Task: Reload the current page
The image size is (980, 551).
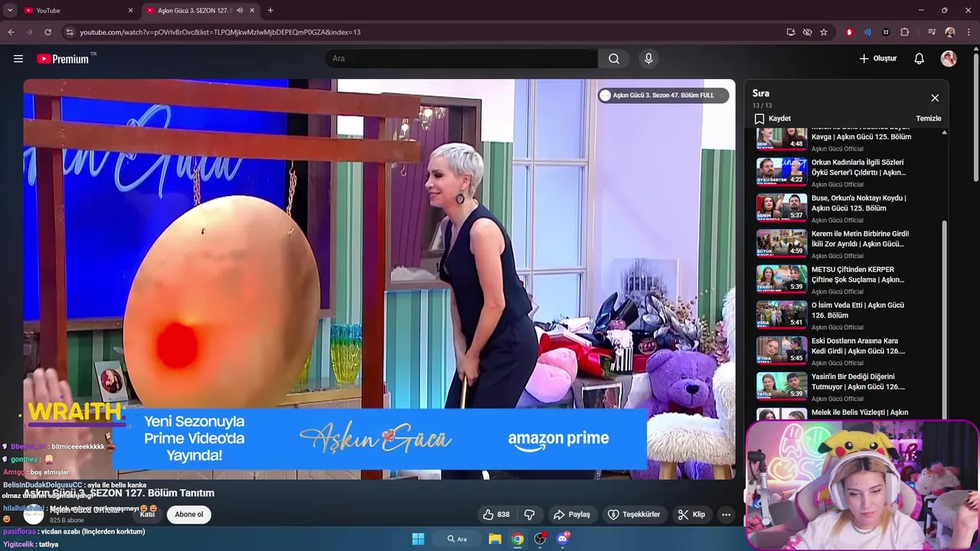Action: 47,32
